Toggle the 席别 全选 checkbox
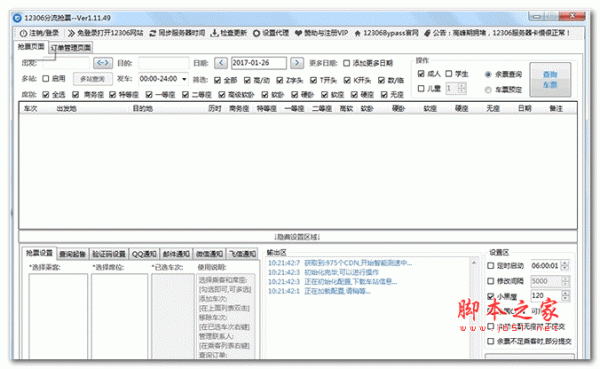The height and width of the screenshot is (369, 600). [x=46, y=95]
